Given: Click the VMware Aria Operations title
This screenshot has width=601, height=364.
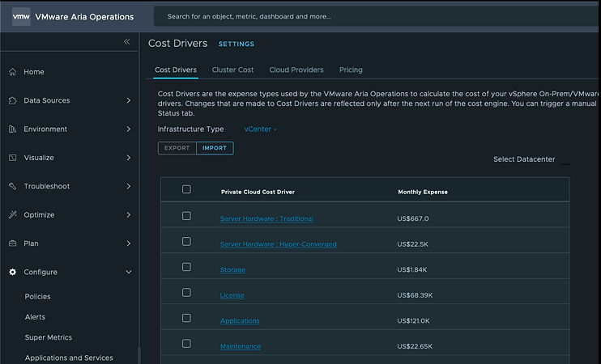Looking at the screenshot, I should click(x=84, y=17).
